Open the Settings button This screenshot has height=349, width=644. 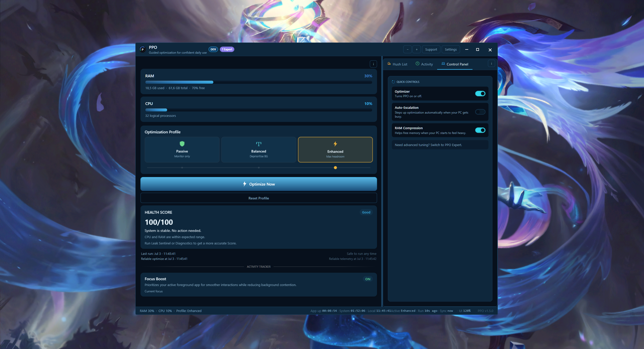tap(451, 49)
